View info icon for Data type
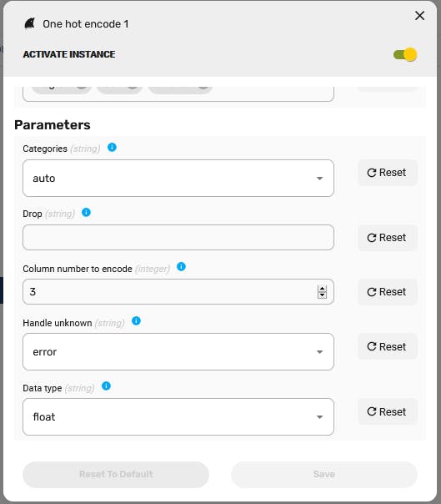The height and width of the screenshot is (504, 441). 106,386
